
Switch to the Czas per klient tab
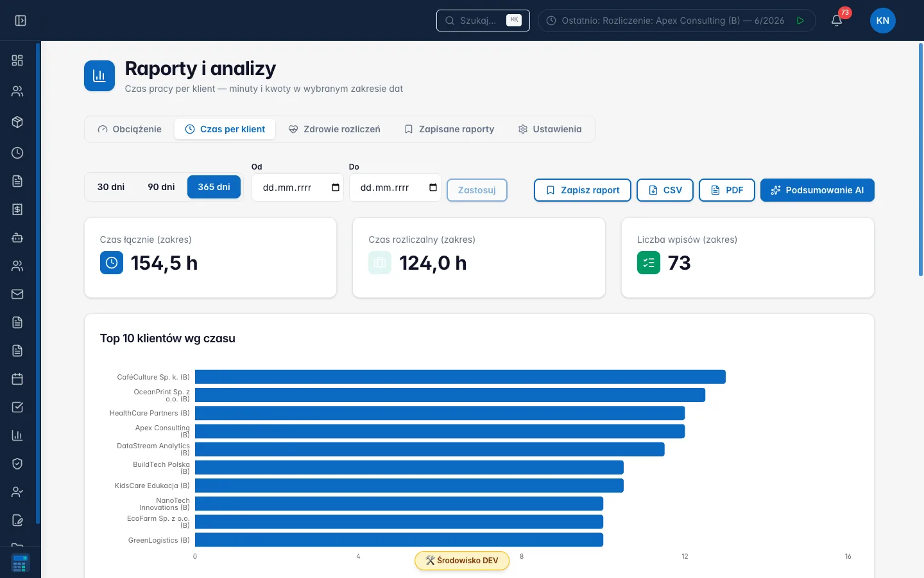pos(225,129)
